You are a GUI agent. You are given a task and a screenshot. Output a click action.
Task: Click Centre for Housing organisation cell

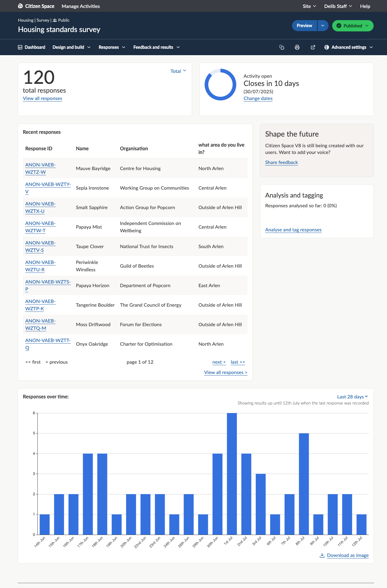(140, 168)
